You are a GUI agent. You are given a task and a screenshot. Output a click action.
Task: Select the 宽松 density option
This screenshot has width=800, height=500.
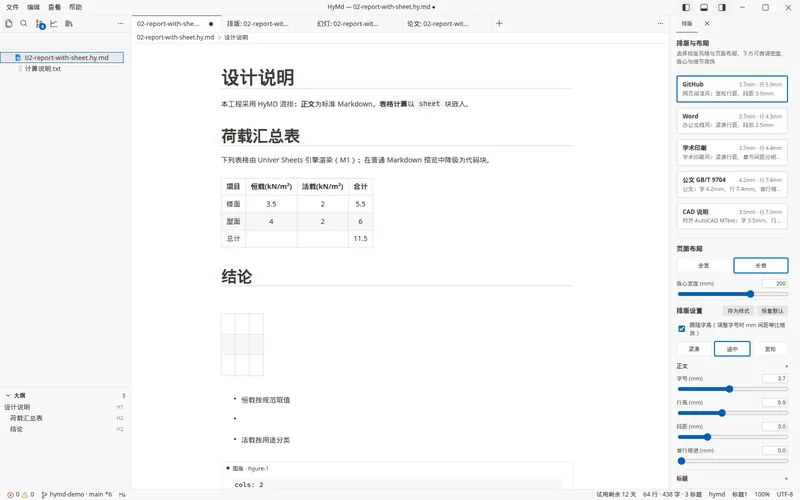coord(770,349)
